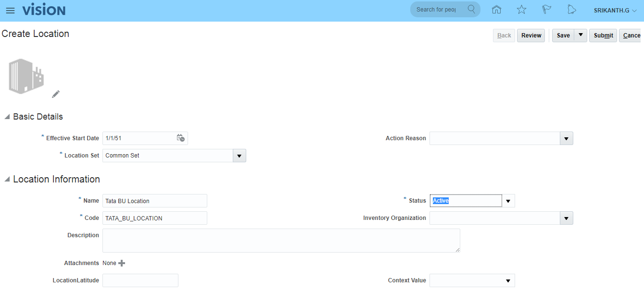Open the Notifications bell icon
Viewport: 644px width, 291px height.
click(x=571, y=10)
